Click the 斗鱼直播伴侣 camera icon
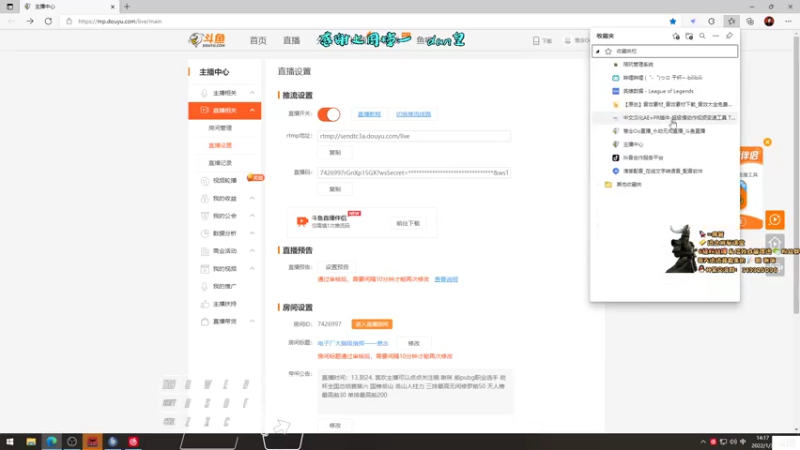The height and width of the screenshot is (450, 800). point(302,221)
